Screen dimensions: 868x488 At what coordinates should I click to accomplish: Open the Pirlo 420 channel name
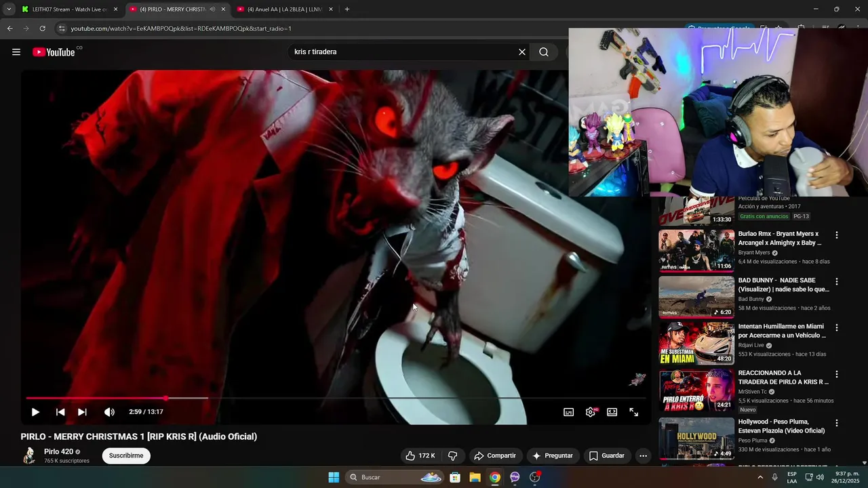58,451
